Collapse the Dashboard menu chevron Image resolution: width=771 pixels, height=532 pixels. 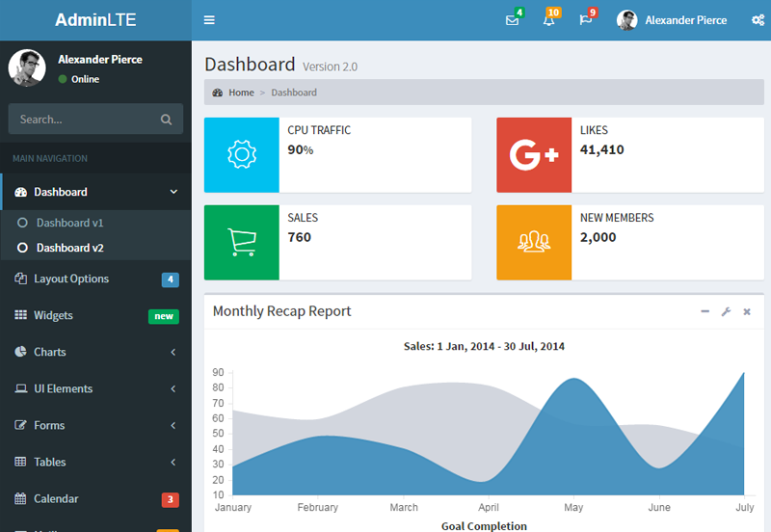(173, 192)
